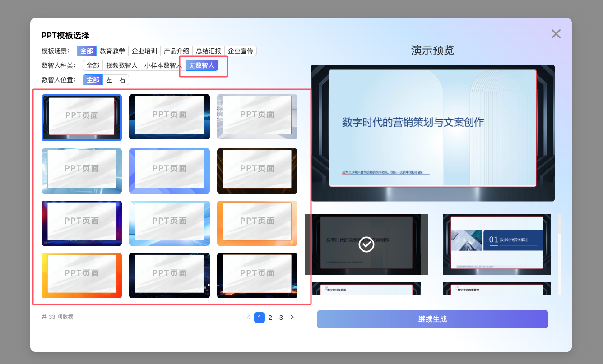Image resolution: width=603 pixels, height=364 pixels.
Task: Choose the purple-red framed template thumbnail
Action: [x=82, y=223]
